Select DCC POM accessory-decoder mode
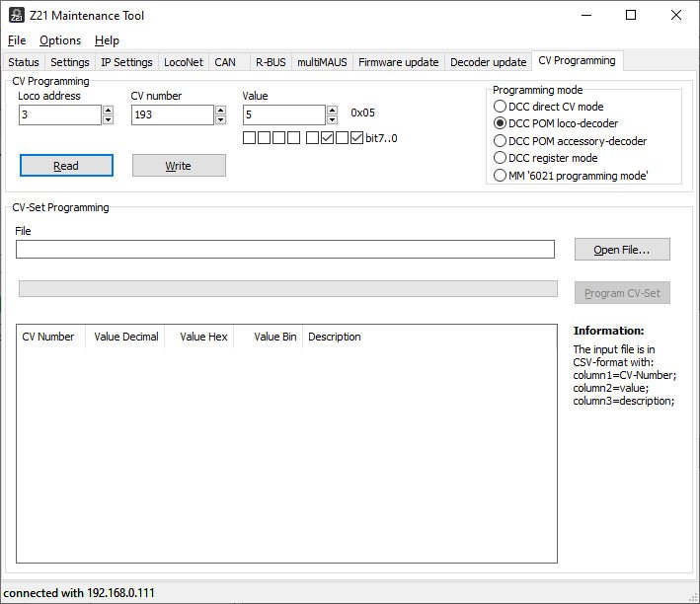Screen dimensions: 700x604 coord(570,141)
